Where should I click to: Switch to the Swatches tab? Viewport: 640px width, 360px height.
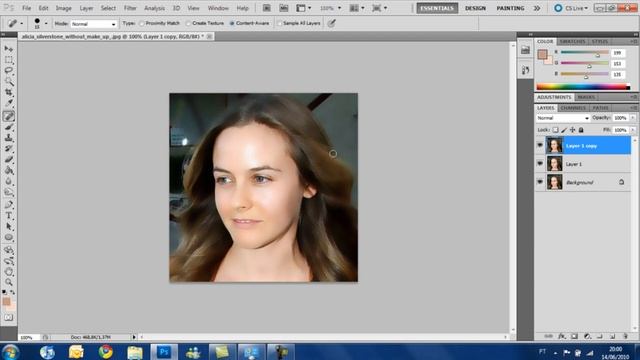(572, 41)
